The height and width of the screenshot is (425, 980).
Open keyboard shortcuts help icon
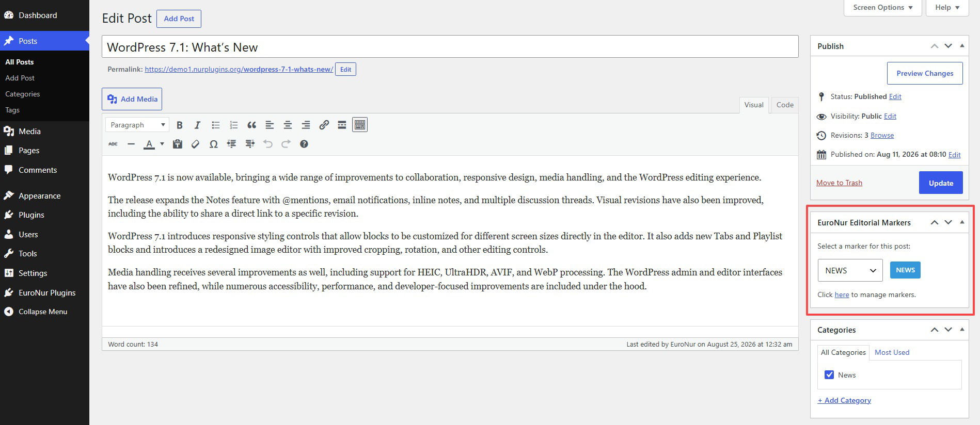(304, 144)
